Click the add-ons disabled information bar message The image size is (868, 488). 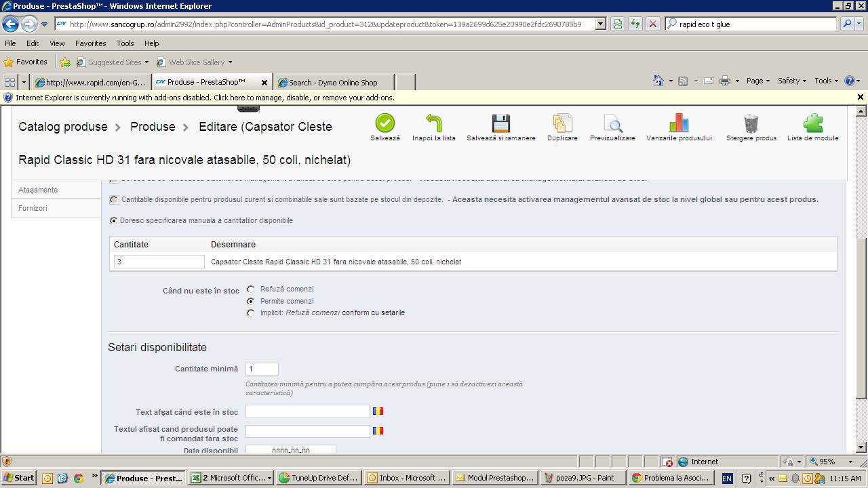point(205,98)
